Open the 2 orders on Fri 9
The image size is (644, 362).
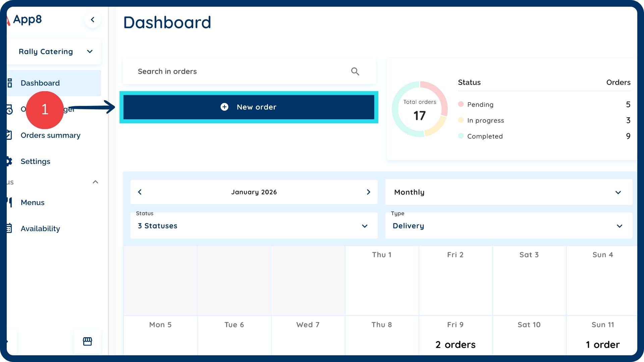pos(455,345)
